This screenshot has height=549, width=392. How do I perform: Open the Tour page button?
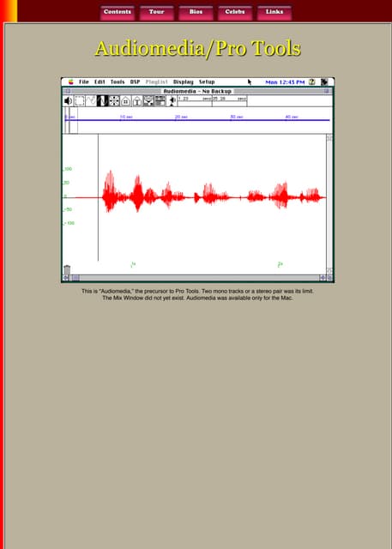tap(156, 13)
